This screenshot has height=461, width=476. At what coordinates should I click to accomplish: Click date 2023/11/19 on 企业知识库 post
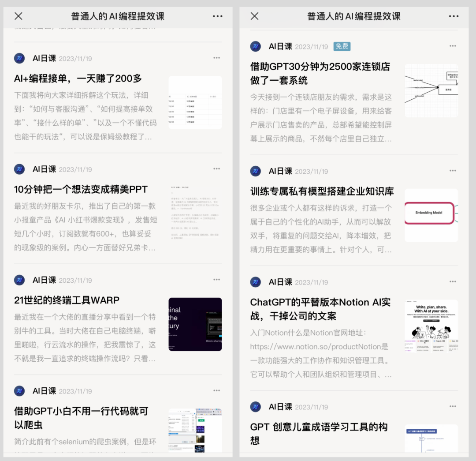pos(312,172)
